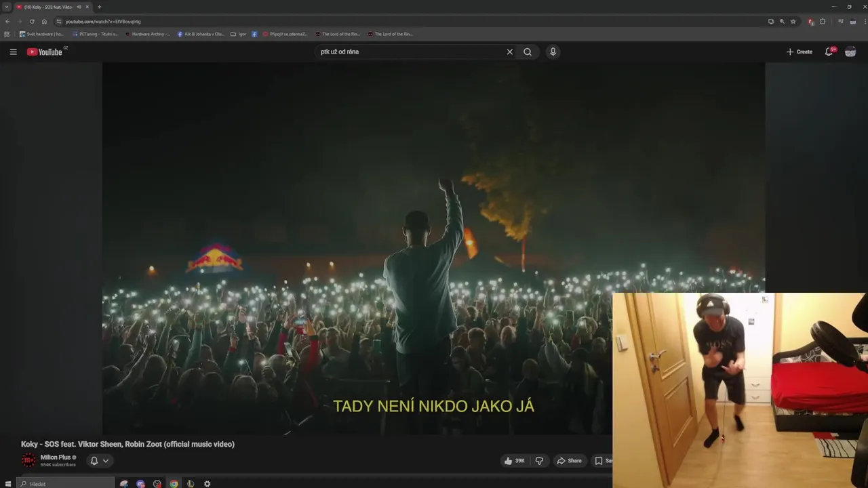Open first 'The Lord of the Rin...' bookmark
The image size is (868, 488).
338,34
